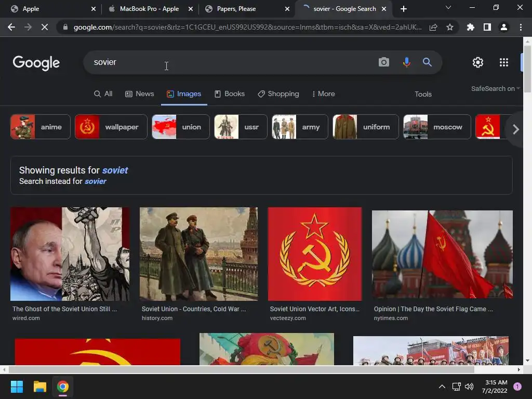Expand the More search categories menu

[x=323, y=94]
